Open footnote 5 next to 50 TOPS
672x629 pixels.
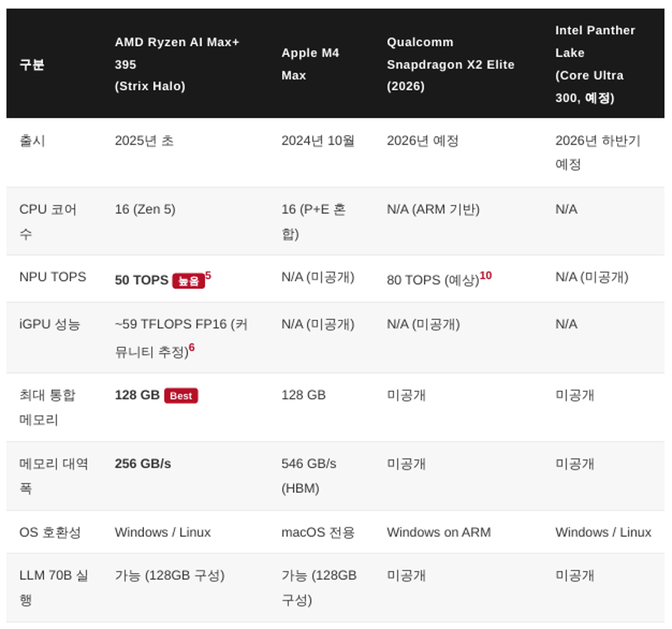(208, 275)
